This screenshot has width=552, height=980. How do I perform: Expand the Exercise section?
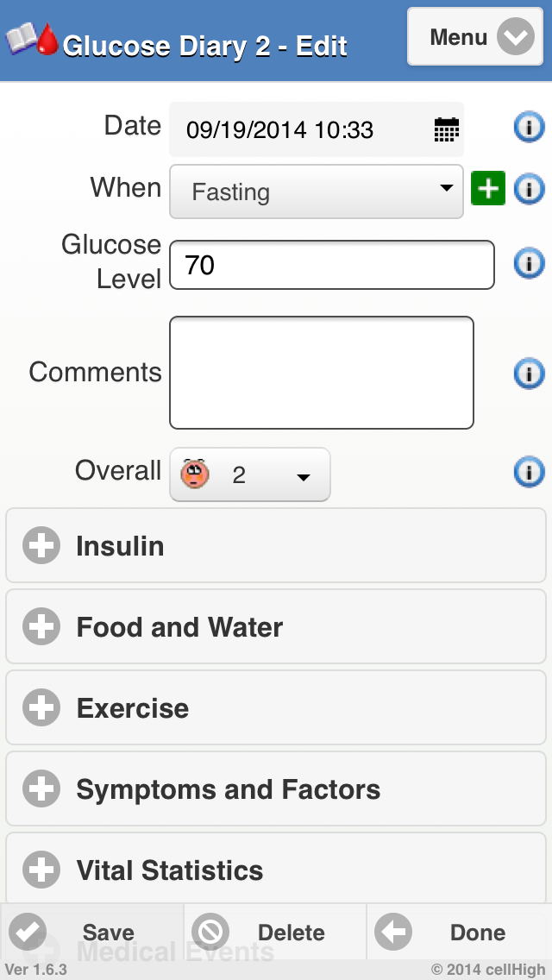[x=276, y=708]
